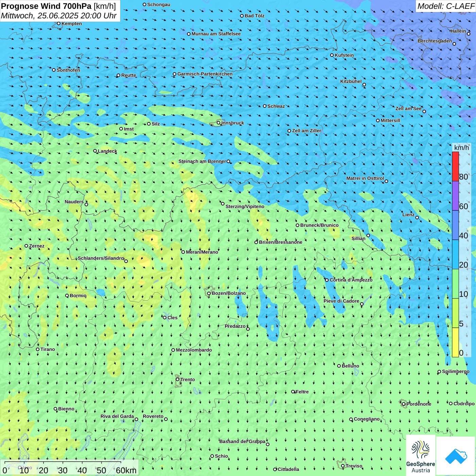This screenshot has width=476, height=476.
Task: Click the 'Pordenone' label
Action: pyautogui.click(x=419, y=404)
